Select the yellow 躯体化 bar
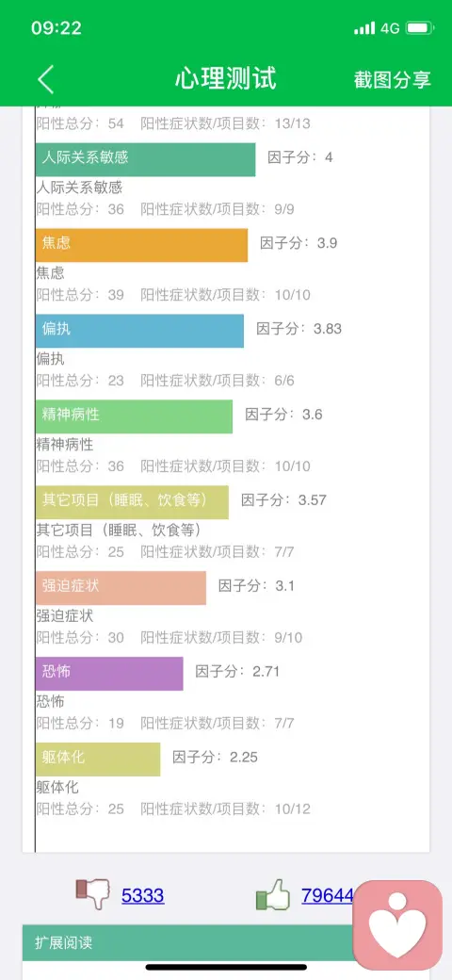This screenshot has height=980, width=452. tap(98, 759)
